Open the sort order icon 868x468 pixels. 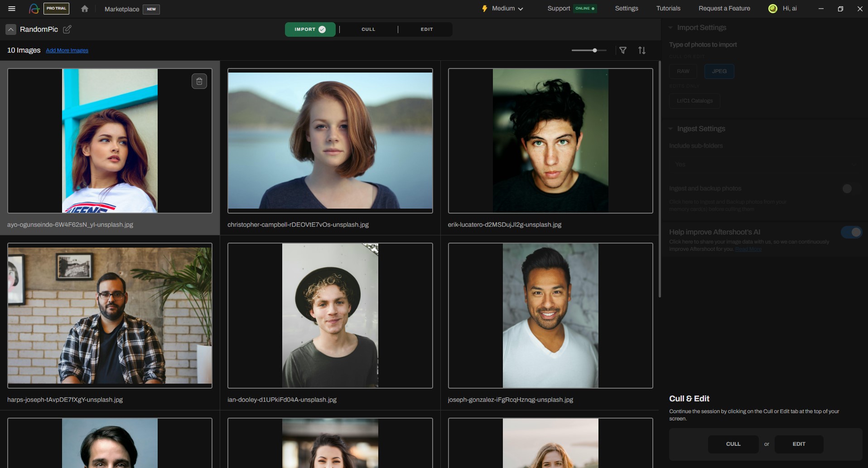click(x=642, y=50)
